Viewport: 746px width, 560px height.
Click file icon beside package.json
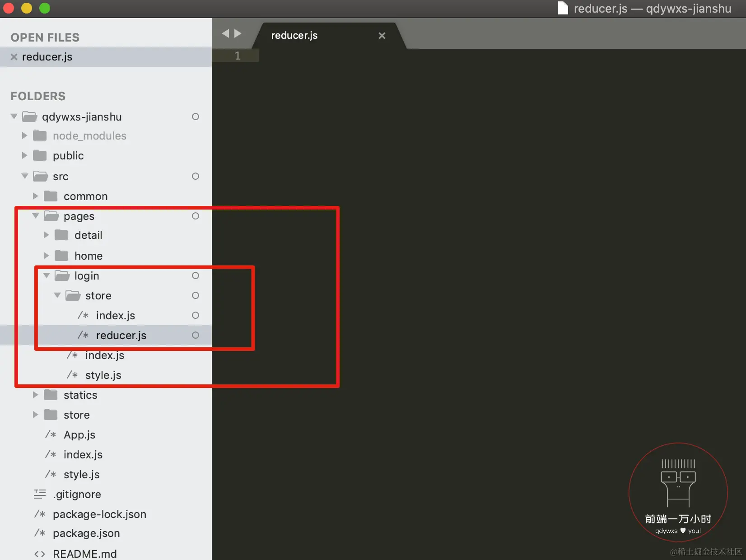tap(40, 533)
